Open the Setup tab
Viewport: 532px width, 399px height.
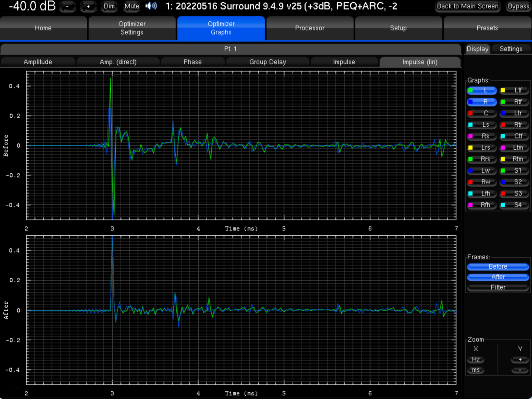click(x=398, y=28)
